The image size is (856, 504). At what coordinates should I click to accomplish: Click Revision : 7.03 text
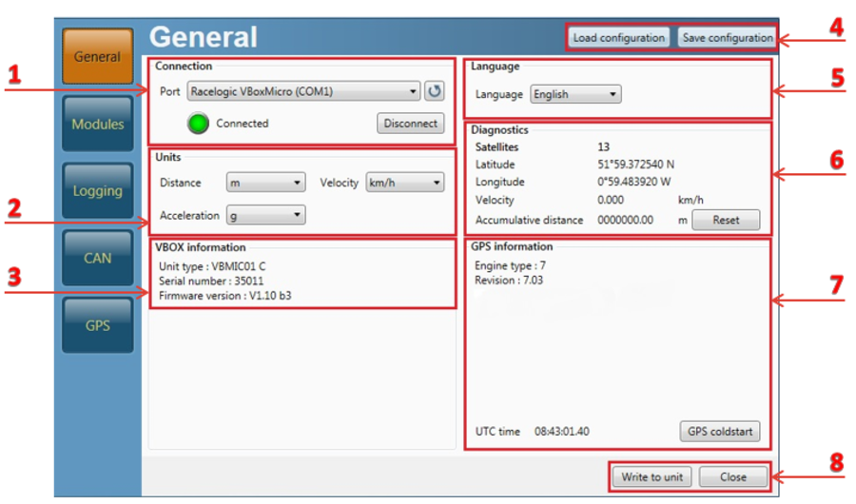tap(509, 281)
